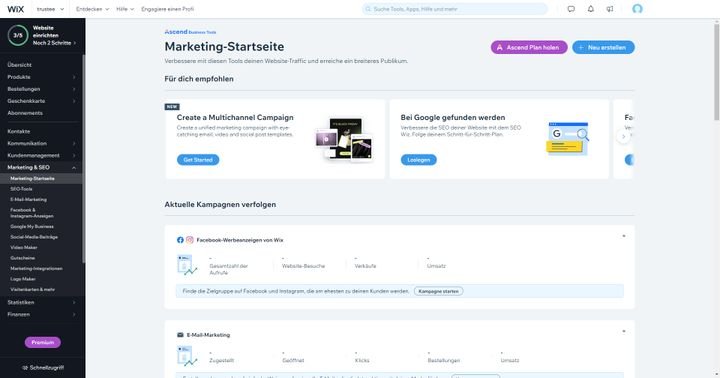Click the page vertical scrollbar

[x=717, y=73]
